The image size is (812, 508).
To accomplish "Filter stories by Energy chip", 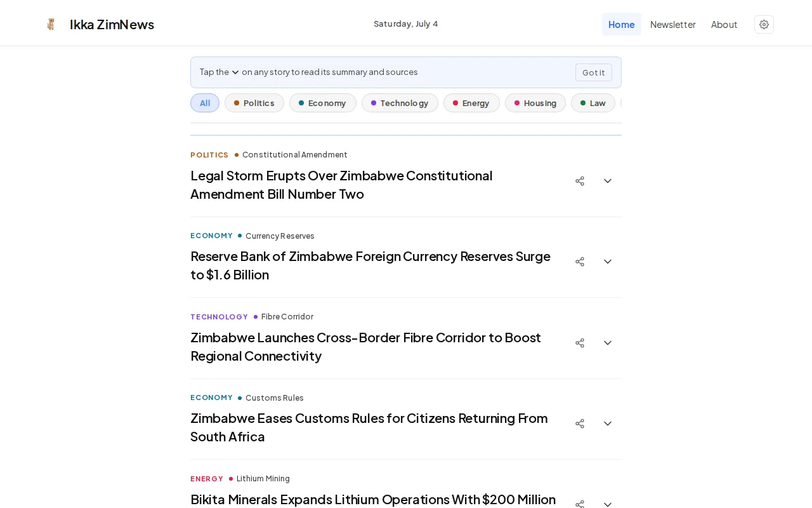I will 471,103.
